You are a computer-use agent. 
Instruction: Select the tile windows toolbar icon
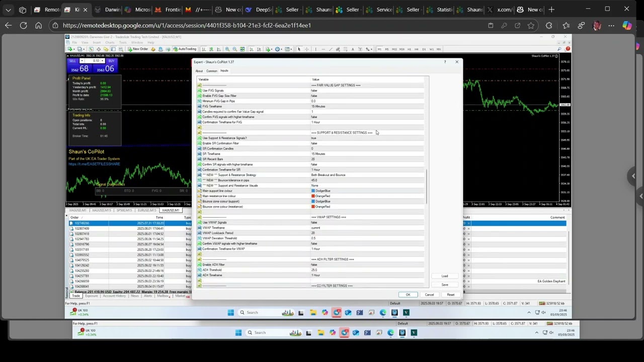tap(242, 49)
